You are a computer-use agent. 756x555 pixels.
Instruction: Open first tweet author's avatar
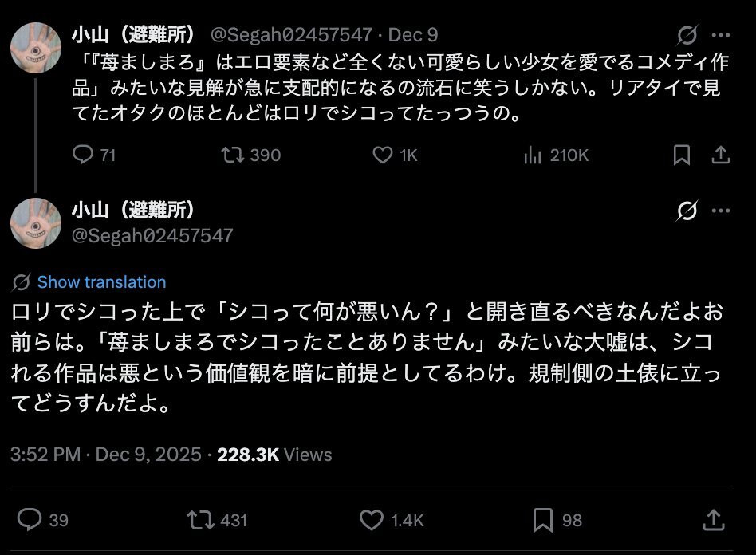click(36, 47)
